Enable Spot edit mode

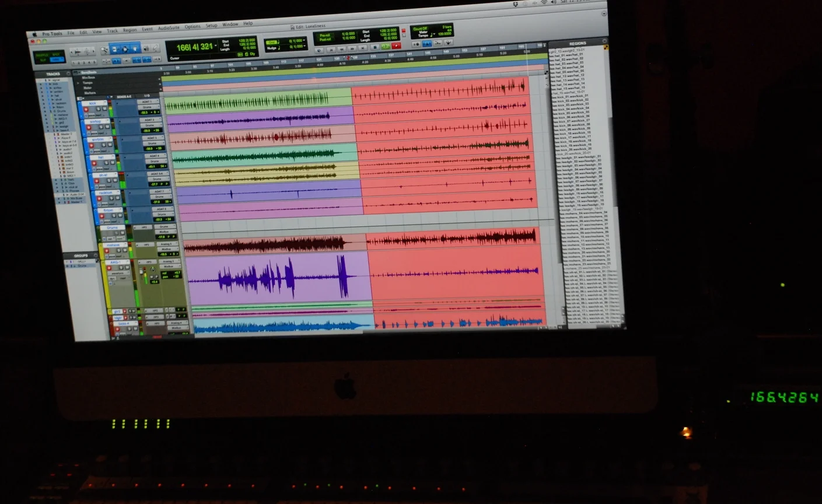pyautogui.click(x=57, y=55)
